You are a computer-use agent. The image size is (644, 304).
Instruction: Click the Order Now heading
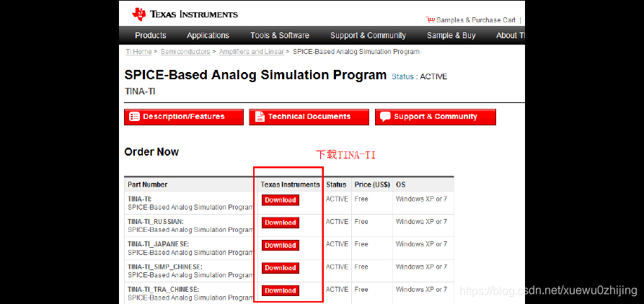(x=151, y=152)
